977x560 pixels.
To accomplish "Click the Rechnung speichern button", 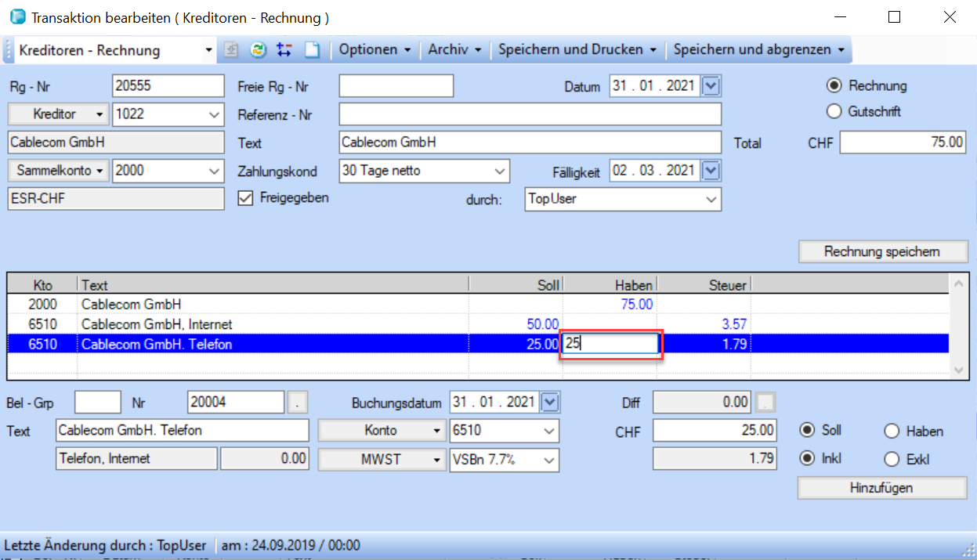I will click(882, 251).
